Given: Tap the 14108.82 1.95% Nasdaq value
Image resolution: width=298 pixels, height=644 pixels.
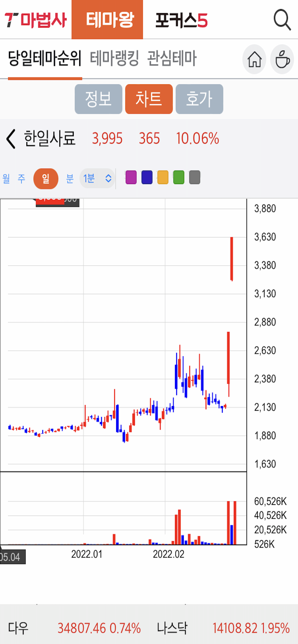Looking at the screenshot, I should 251,628.
